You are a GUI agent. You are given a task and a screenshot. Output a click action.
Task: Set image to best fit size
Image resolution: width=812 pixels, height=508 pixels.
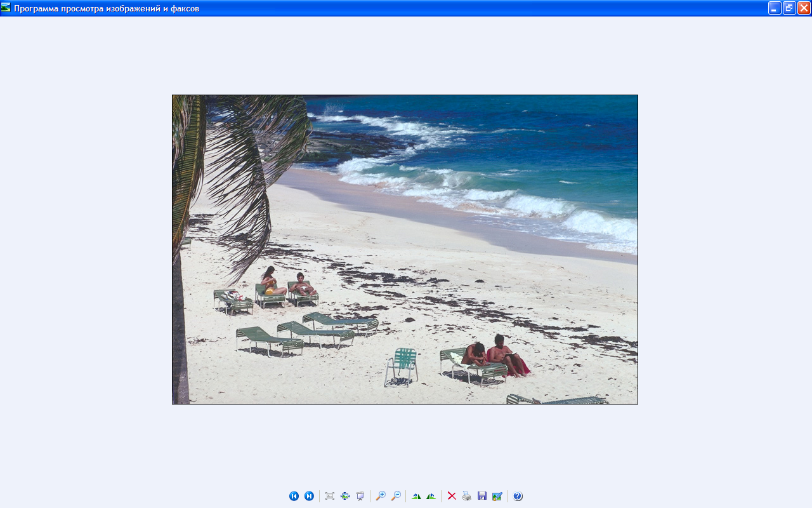point(330,496)
